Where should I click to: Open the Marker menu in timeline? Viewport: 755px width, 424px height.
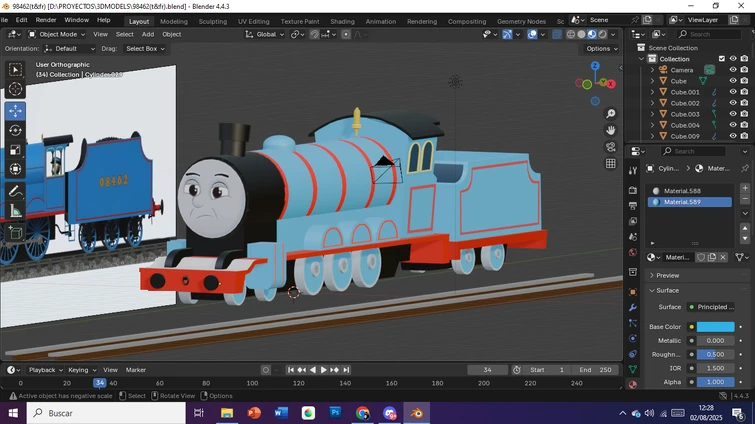(x=136, y=370)
